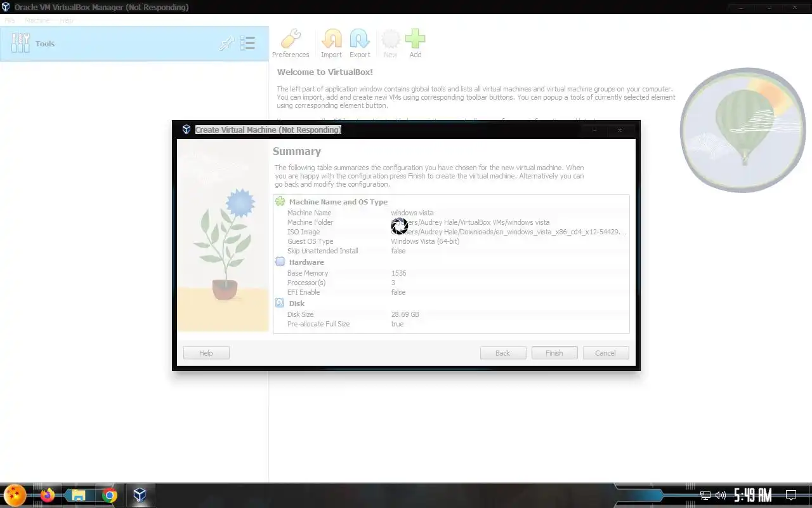
Task: Click the Help button in the wizard
Action: 206,353
